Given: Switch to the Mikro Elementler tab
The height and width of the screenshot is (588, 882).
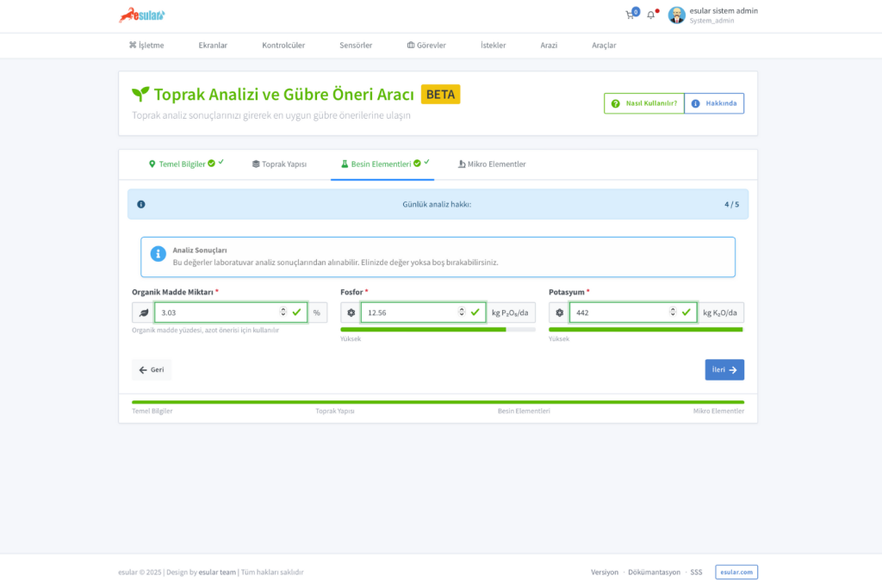Looking at the screenshot, I should point(491,164).
